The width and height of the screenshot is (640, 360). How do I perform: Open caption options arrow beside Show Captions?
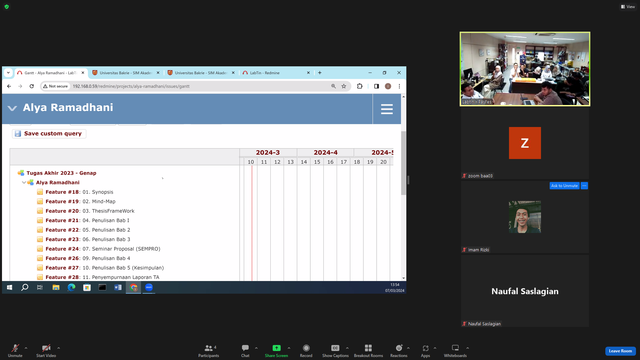[x=347, y=348]
